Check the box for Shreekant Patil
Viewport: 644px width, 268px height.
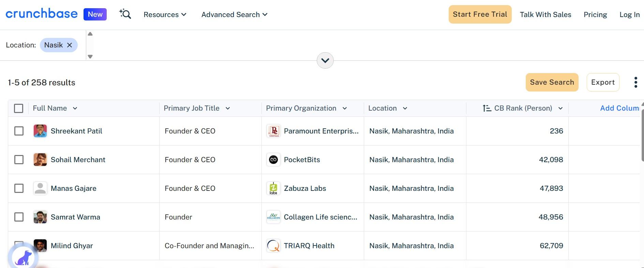coord(19,131)
